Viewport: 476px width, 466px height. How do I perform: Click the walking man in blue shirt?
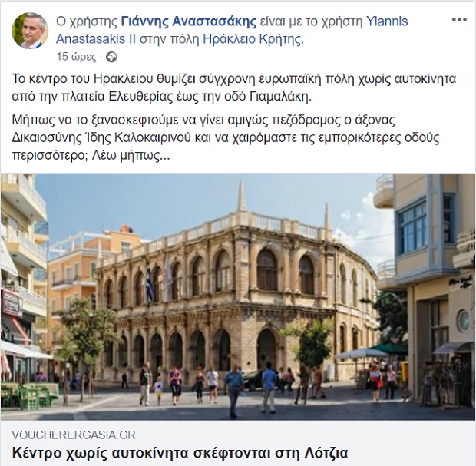click(x=233, y=391)
